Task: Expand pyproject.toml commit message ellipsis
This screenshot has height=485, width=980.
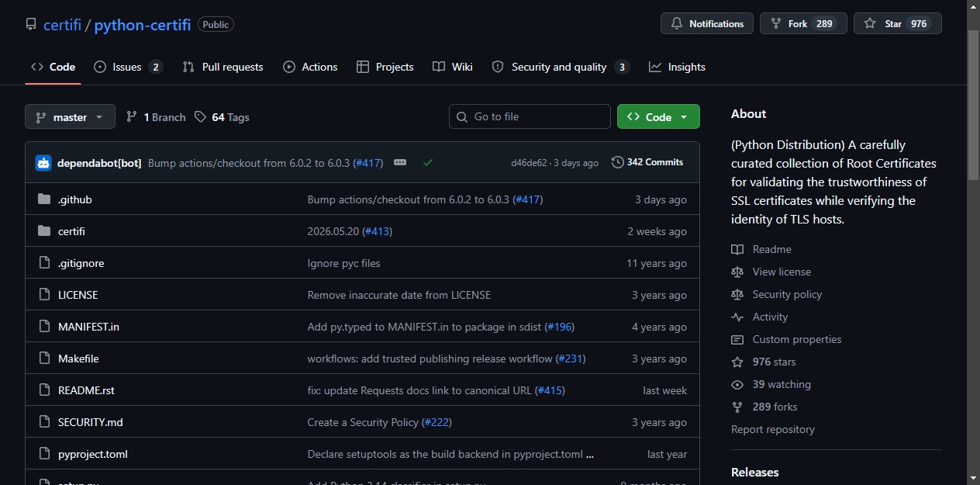Action: pos(590,455)
